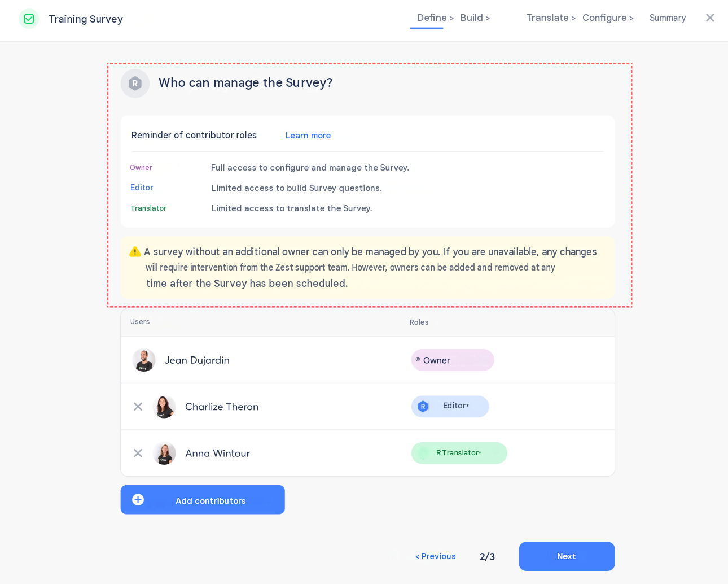Remove Anna Wintour with the X icon
The height and width of the screenshot is (584, 728).
tap(138, 453)
